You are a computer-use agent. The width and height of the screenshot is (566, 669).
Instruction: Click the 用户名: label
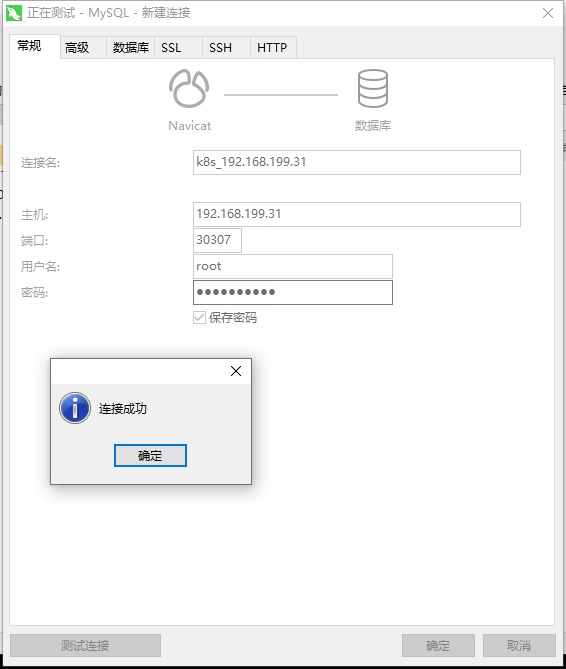tap(41, 267)
